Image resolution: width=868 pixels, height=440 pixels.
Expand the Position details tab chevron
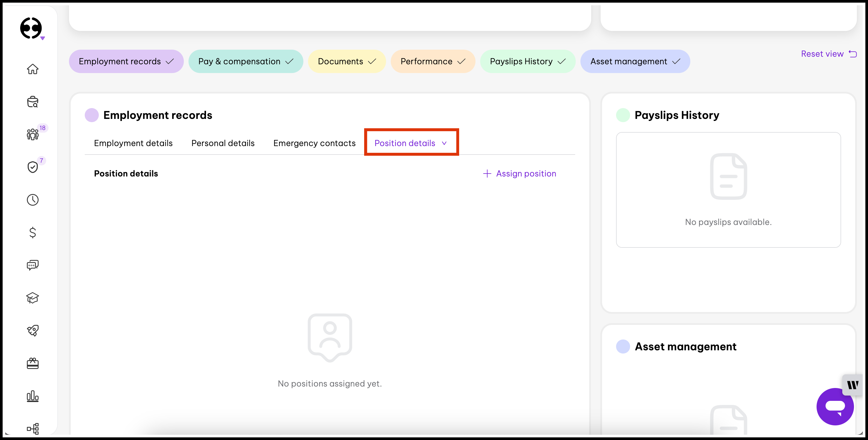click(x=444, y=143)
